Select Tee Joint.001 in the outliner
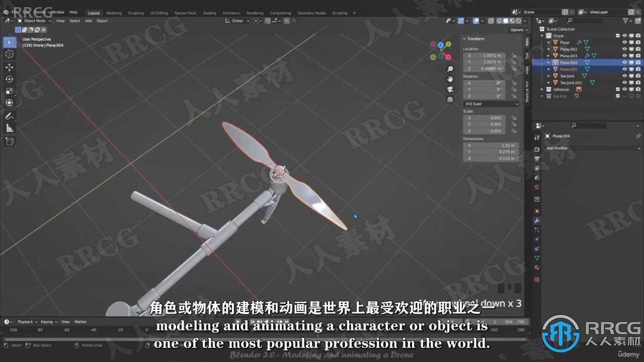 point(571,82)
